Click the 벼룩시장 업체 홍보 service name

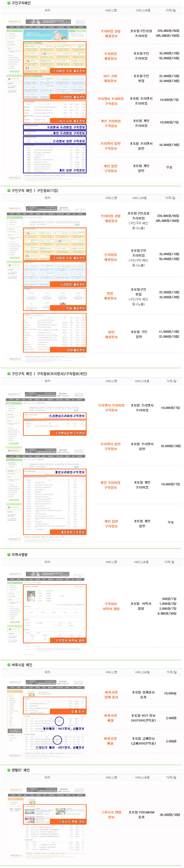point(111,694)
